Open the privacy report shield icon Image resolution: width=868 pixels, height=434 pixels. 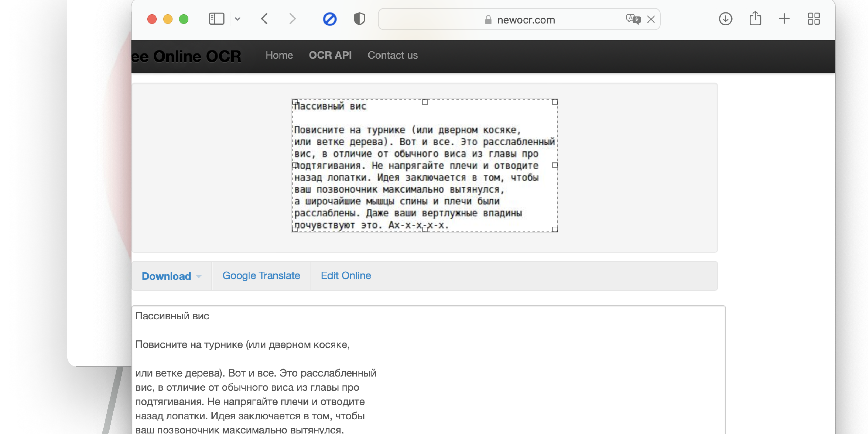click(359, 19)
